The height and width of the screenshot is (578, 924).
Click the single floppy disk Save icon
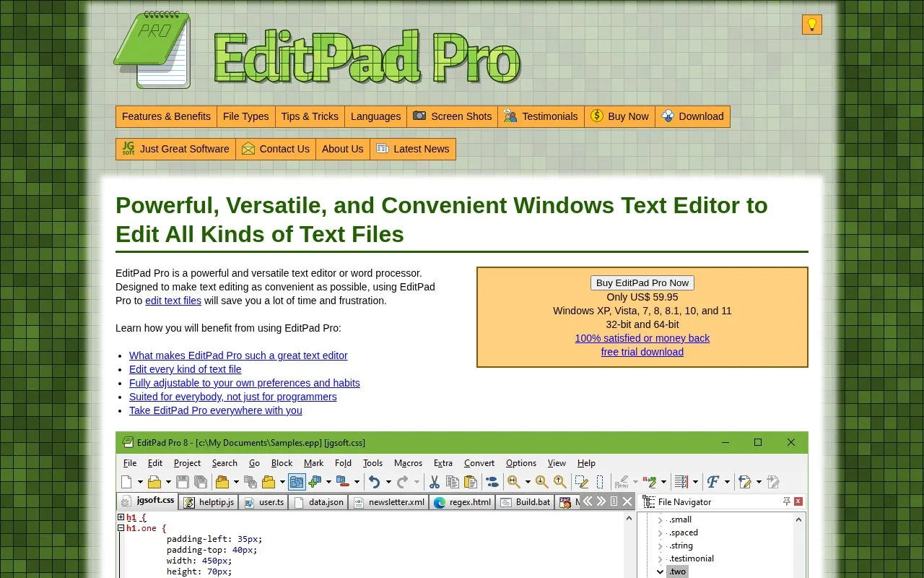click(183, 482)
